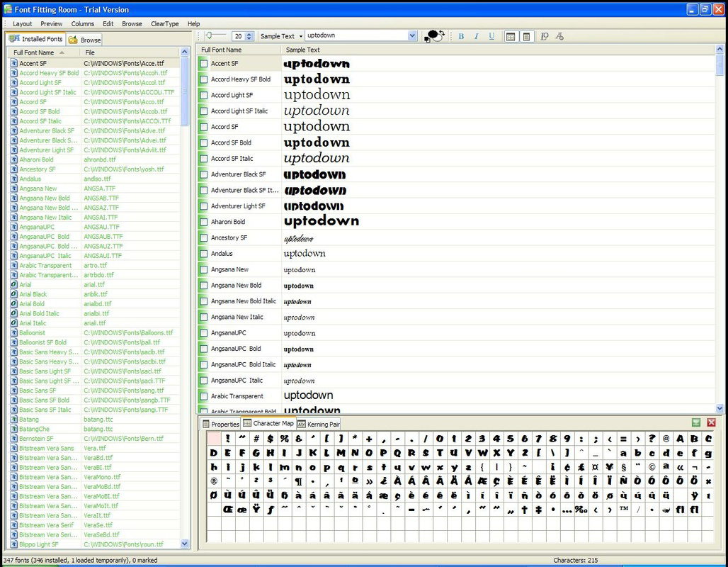Switch to table layout view icon
This screenshot has height=567, width=728.
coord(511,36)
